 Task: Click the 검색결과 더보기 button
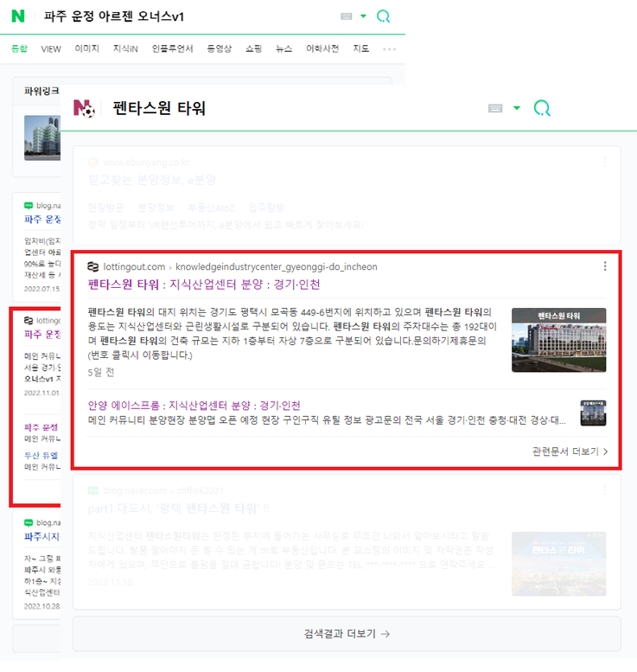point(347,633)
